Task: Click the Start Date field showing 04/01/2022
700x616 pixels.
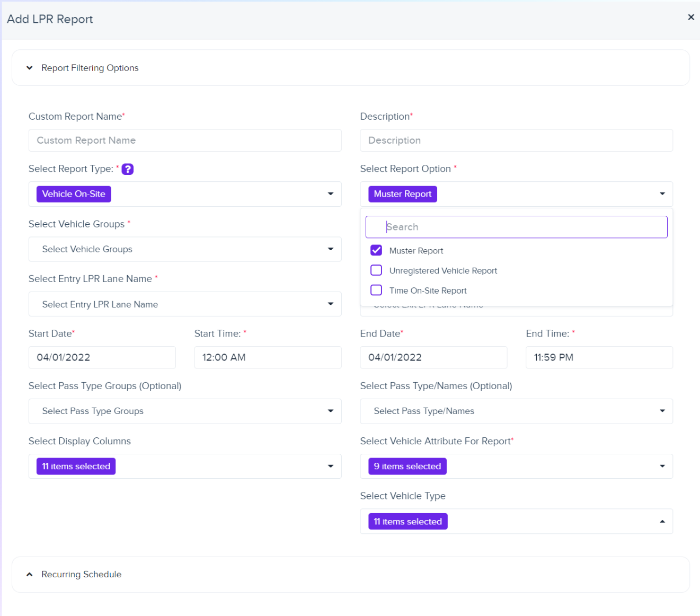Action: point(102,357)
